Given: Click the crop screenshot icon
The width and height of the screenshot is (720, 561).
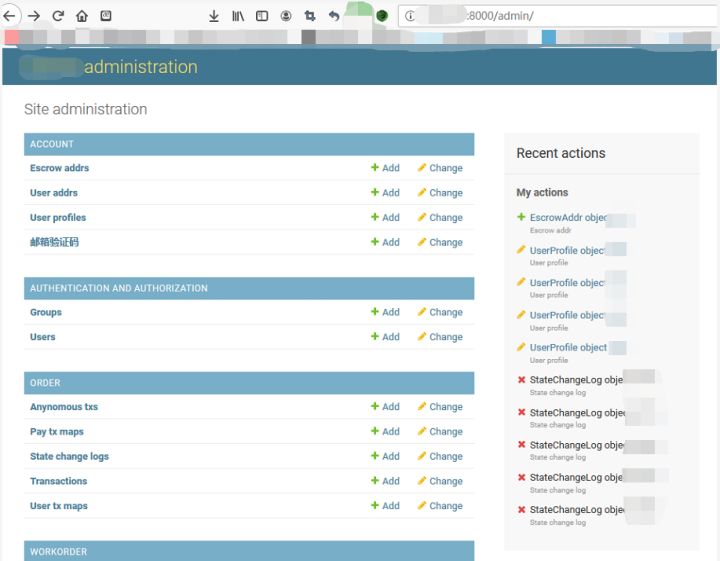Looking at the screenshot, I should (x=310, y=16).
